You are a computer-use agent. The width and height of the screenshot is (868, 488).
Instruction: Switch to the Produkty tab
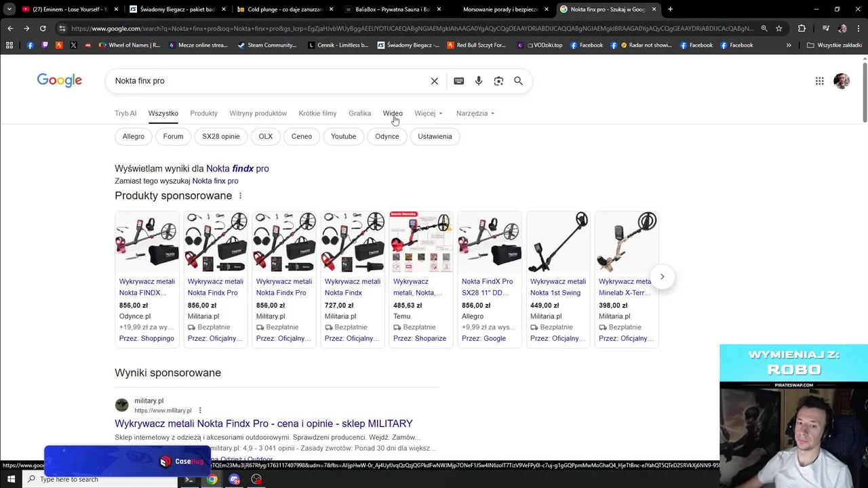coord(203,113)
